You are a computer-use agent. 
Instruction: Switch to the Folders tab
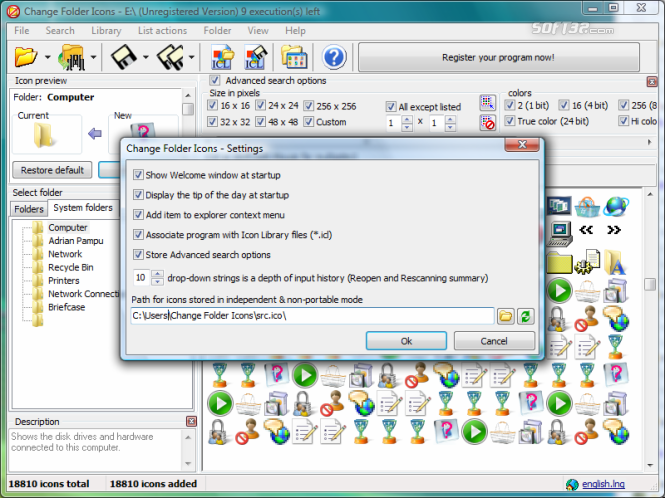pos(29,209)
